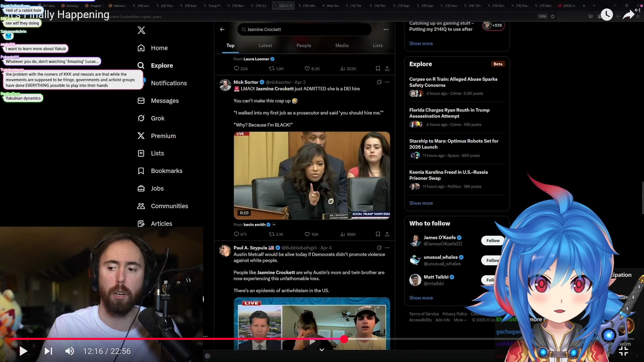Mute the video volume
This screenshot has width=644, height=362.
tap(69, 351)
